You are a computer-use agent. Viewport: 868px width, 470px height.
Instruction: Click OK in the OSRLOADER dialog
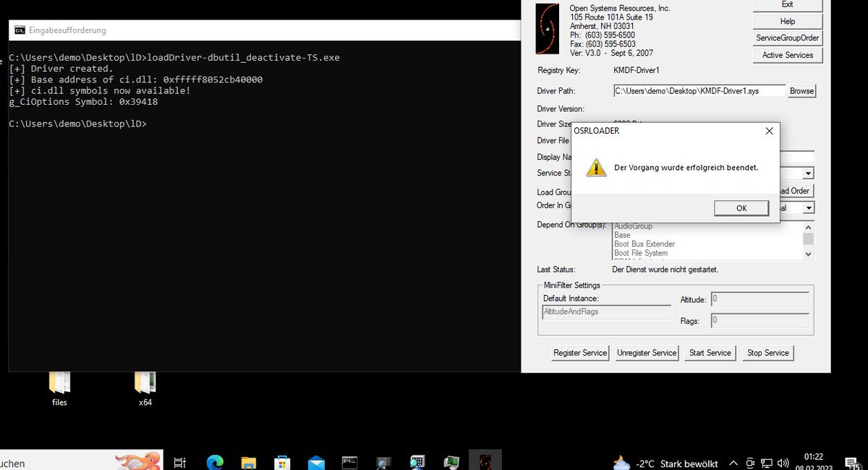click(741, 208)
